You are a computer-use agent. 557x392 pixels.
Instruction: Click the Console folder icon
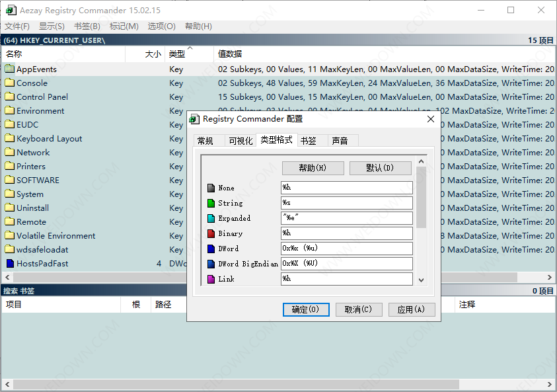click(x=10, y=83)
